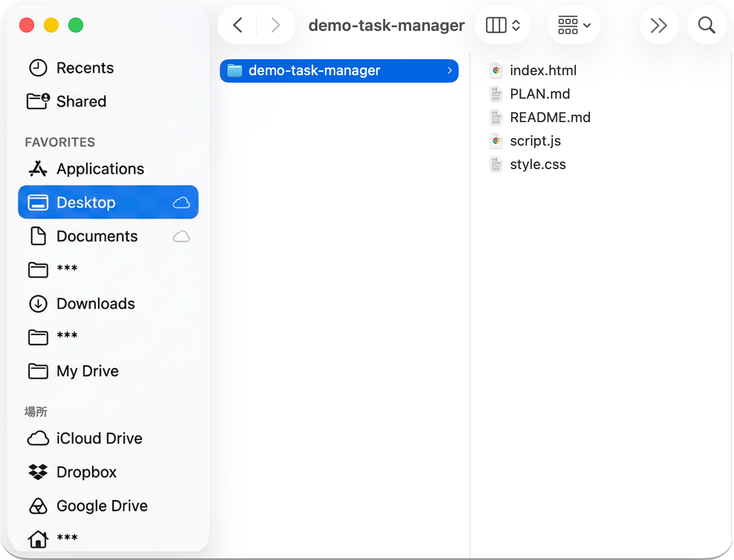Click the Chrome icon next to index.html
The width and height of the screenshot is (734, 560).
pos(496,70)
